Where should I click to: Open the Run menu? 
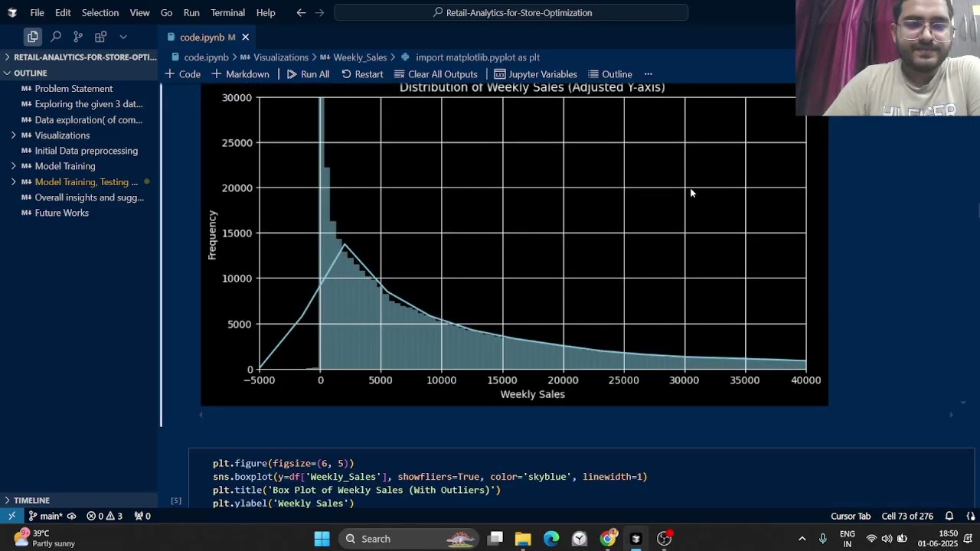click(x=191, y=13)
